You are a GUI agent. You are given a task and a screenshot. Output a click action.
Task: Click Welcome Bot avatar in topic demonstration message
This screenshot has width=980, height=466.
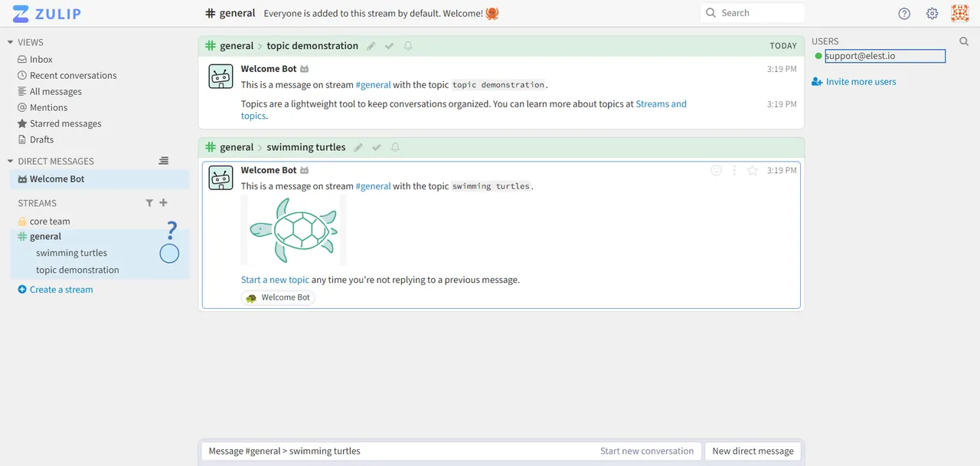221,77
